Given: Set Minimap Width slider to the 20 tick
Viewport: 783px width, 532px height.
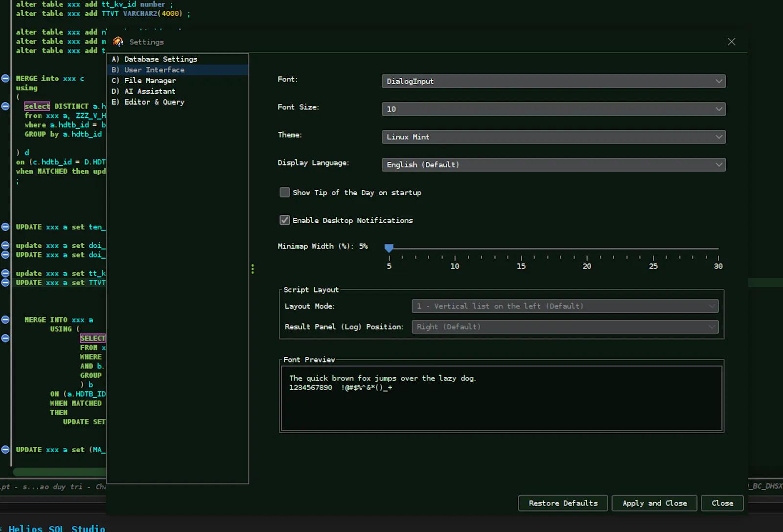Looking at the screenshot, I should click(587, 249).
